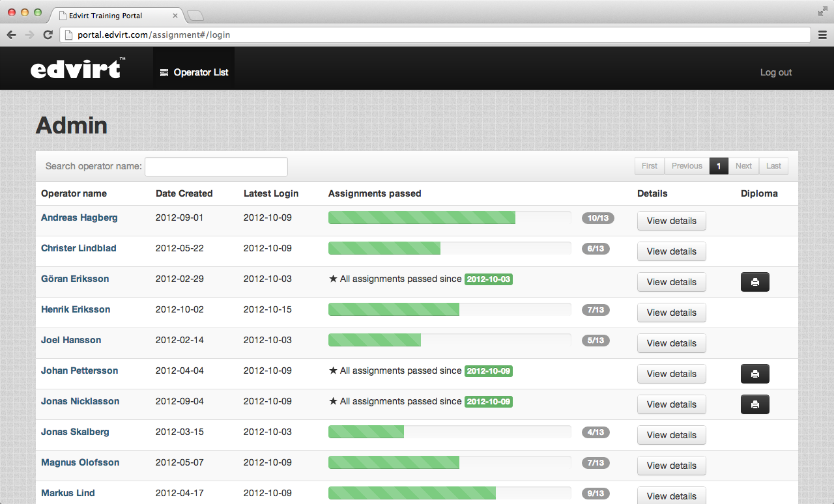
Task: Click Andreas Hagberg's assignments progress bar
Action: point(450,217)
